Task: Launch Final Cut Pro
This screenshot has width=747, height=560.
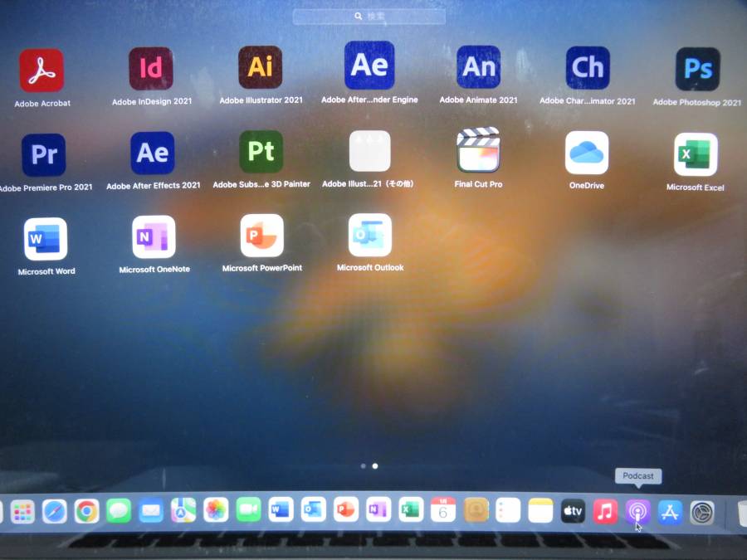Action: 478,149
